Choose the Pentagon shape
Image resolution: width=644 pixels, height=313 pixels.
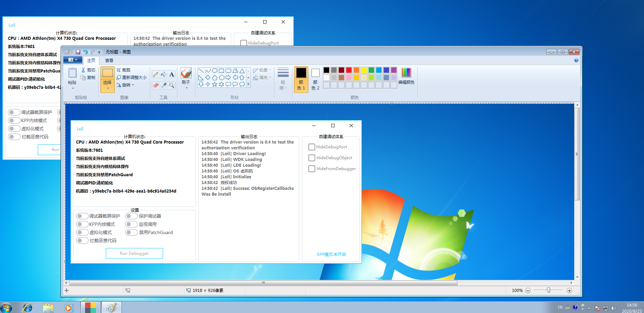point(215,78)
